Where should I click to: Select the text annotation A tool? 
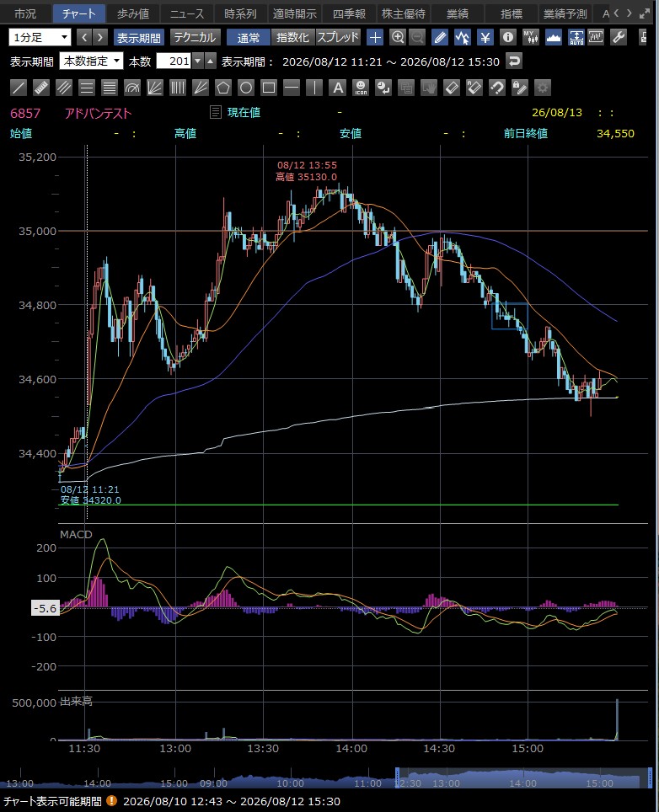[338, 88]
